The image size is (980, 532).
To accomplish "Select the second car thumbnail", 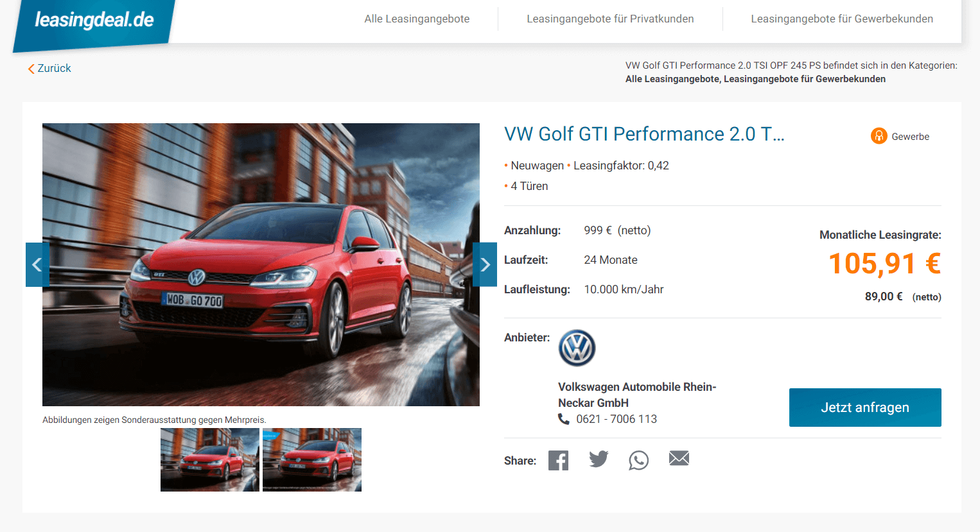I will pyautogui.click(x=312, y=459).
